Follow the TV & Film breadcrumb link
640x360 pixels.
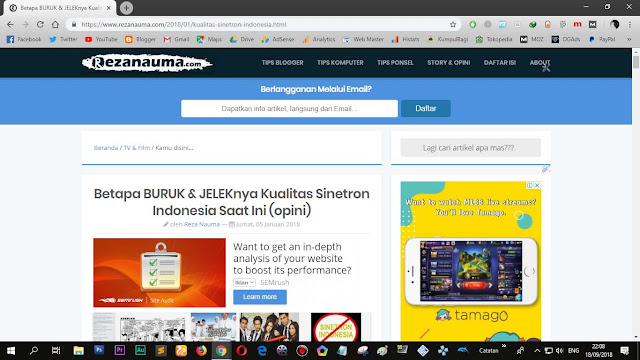pos(137,148)
